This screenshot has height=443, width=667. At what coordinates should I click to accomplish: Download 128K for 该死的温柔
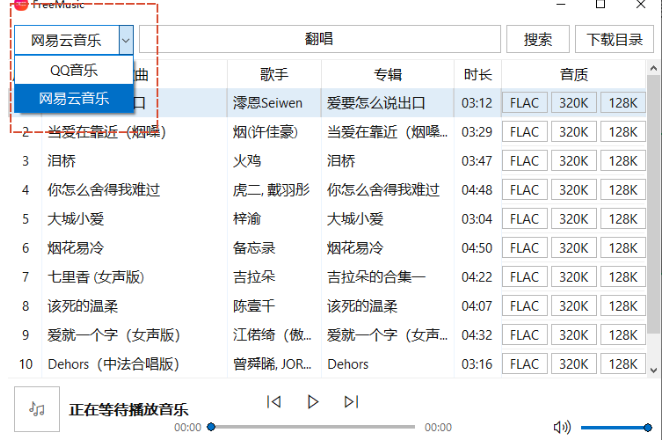623,306
